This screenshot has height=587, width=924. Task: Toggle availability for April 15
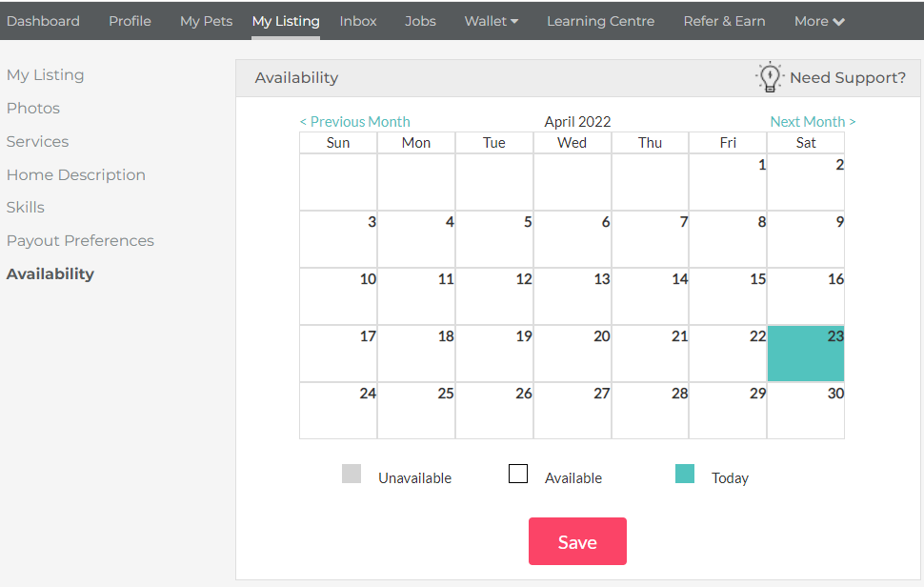[x=728, y=296]
